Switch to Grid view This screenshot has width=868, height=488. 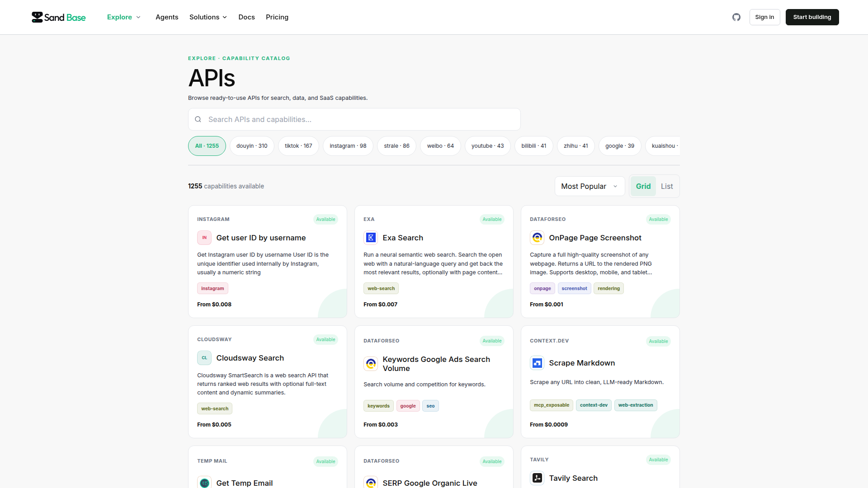pos(643,186)
